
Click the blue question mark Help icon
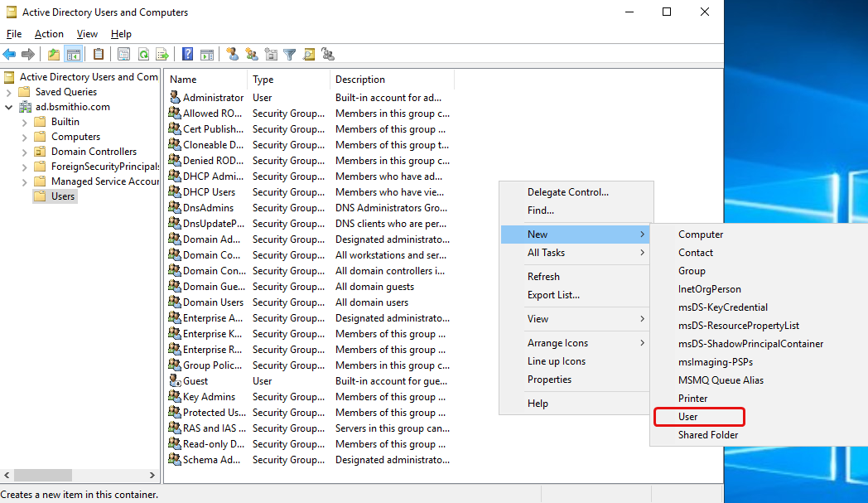[x=188, y=55]
